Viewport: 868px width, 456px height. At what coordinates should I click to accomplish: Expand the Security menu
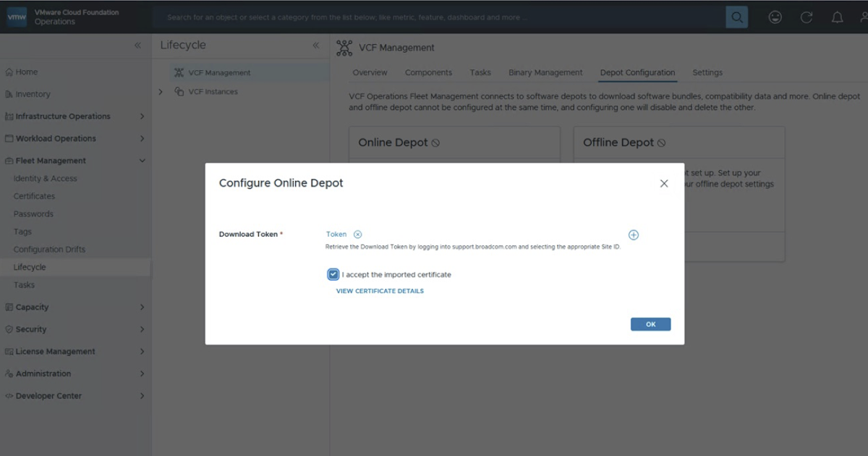click(x=142, y=329)
